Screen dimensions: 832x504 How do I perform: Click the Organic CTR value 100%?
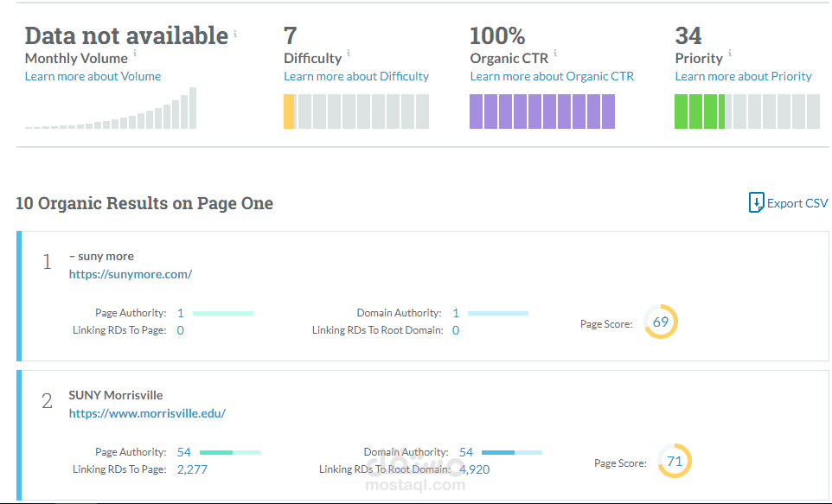pos(497,35)
